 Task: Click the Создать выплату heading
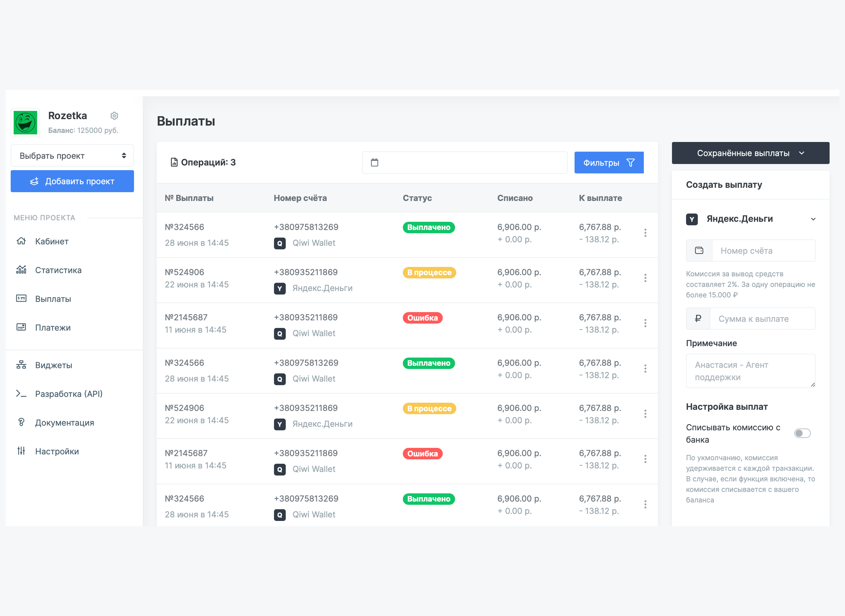coord(724,185)
